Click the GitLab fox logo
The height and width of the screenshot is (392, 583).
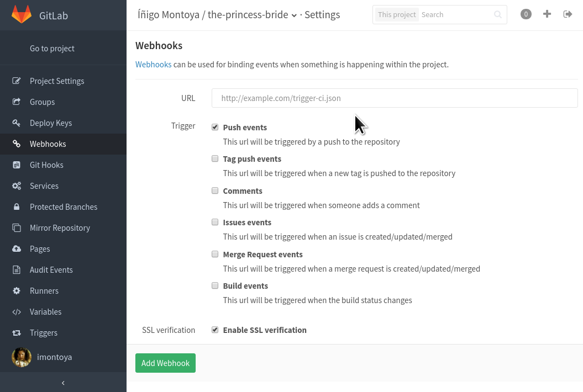[23, 13]
